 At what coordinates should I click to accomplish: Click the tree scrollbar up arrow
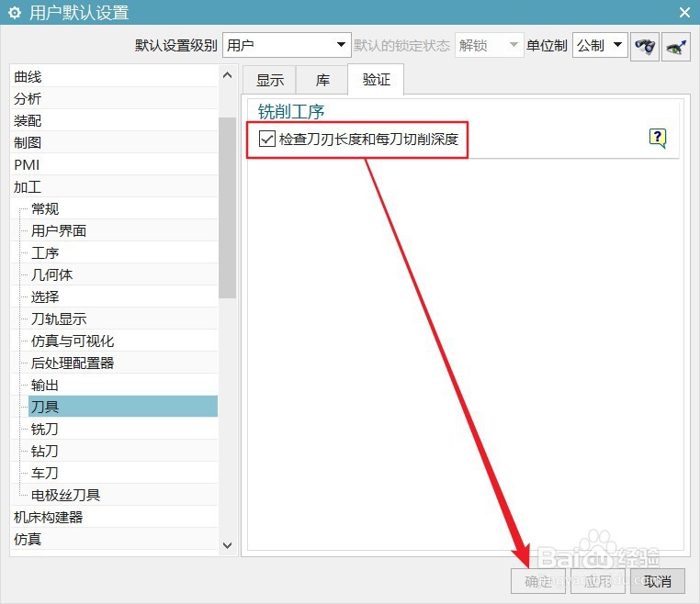click(x=227, y=75)
